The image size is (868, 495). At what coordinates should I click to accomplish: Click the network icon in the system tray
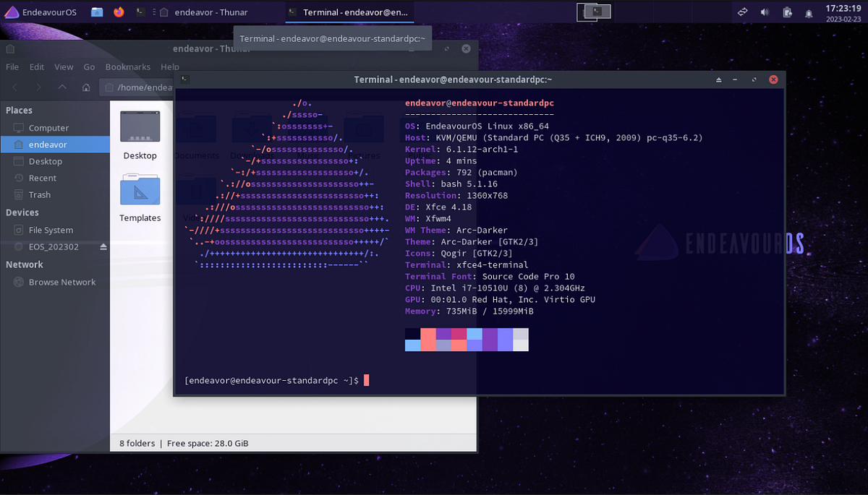pyautogui.click(x=742, y=12)
